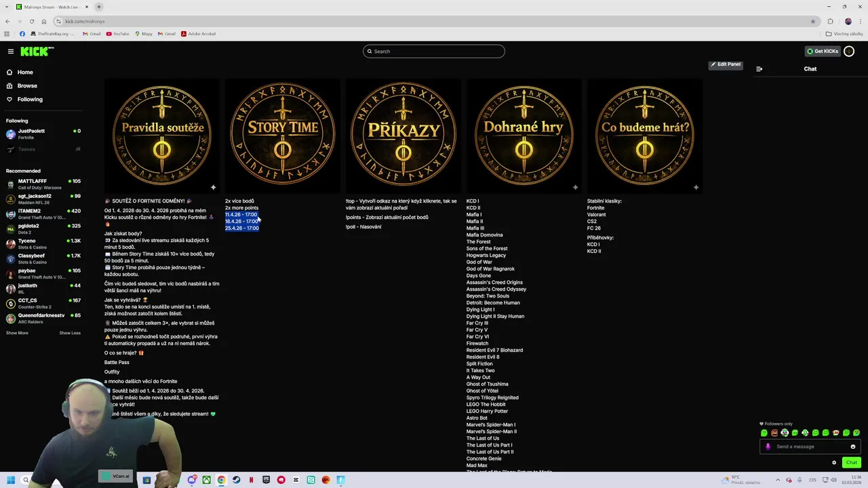Click Tyceno's channel avatar

(x=11, y=244)
